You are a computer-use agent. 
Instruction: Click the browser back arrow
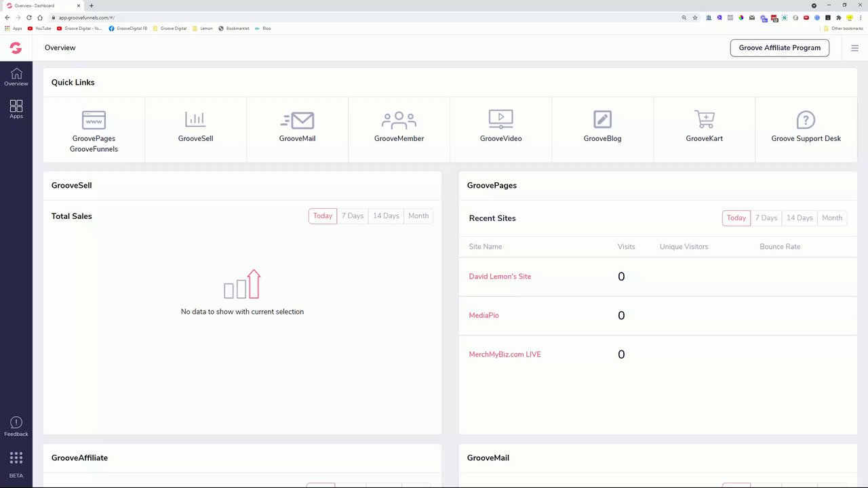point(7,18)
